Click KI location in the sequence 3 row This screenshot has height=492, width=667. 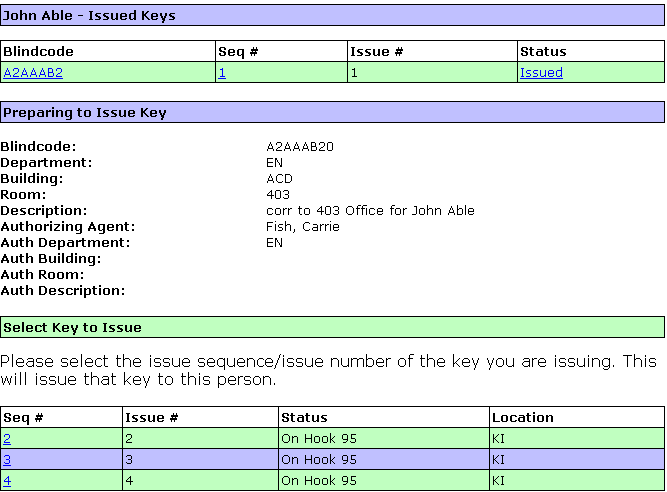pyautogui.click(x=498, y=460)
